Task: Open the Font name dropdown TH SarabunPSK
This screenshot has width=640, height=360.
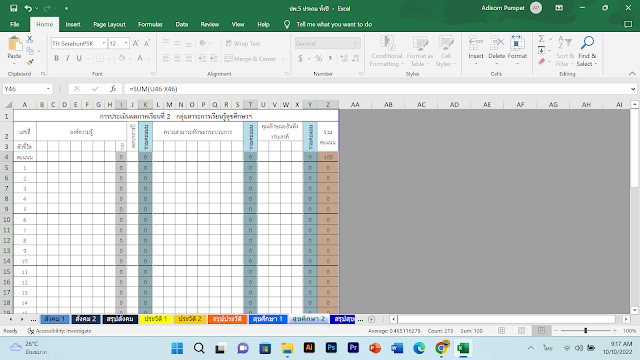Action: pos(104,43)
